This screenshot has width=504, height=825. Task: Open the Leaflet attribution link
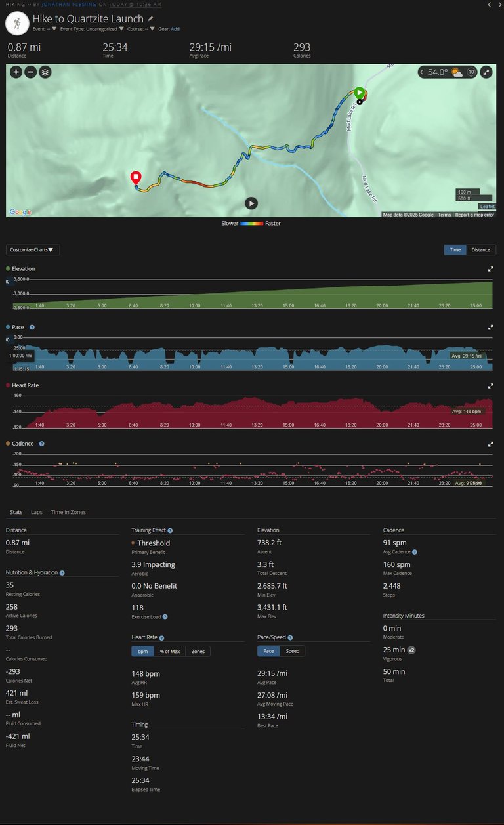coord(487,207)
